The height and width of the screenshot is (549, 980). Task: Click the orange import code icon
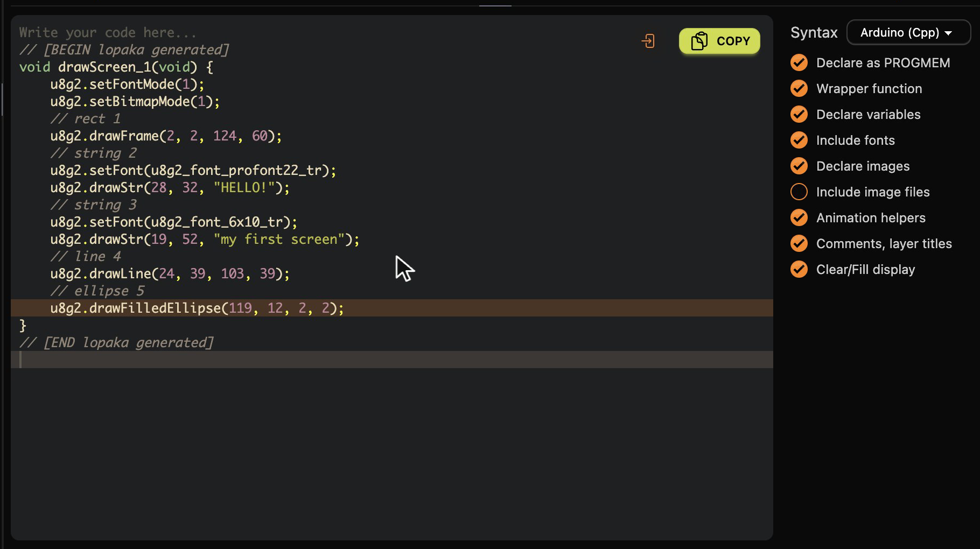[x=648, y=41]
